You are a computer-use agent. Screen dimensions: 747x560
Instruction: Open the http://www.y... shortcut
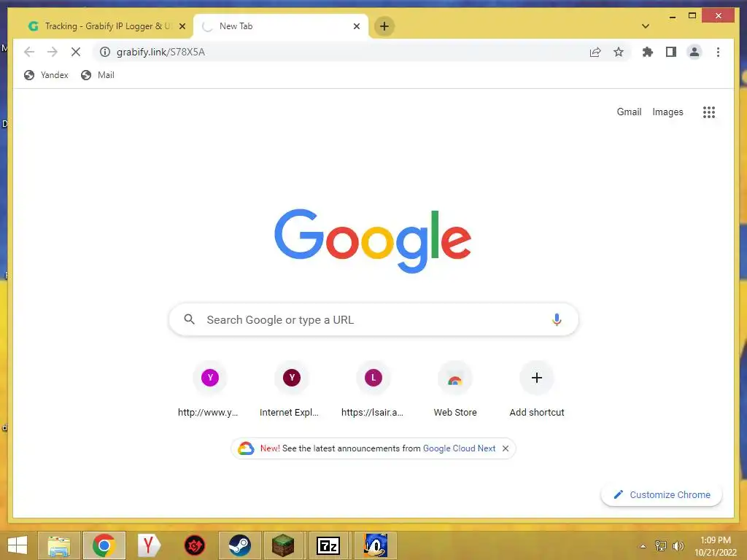tap(209, 391)
